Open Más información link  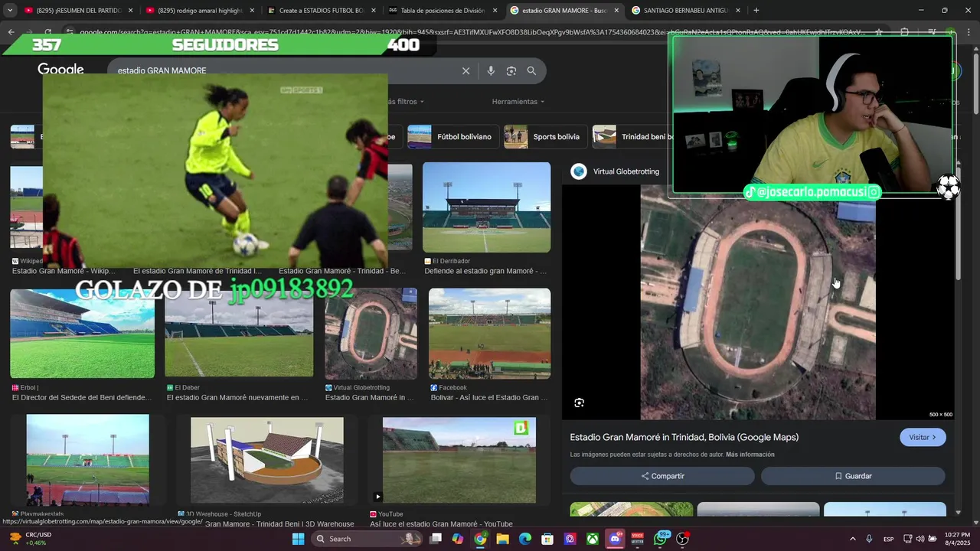point(750,455)
